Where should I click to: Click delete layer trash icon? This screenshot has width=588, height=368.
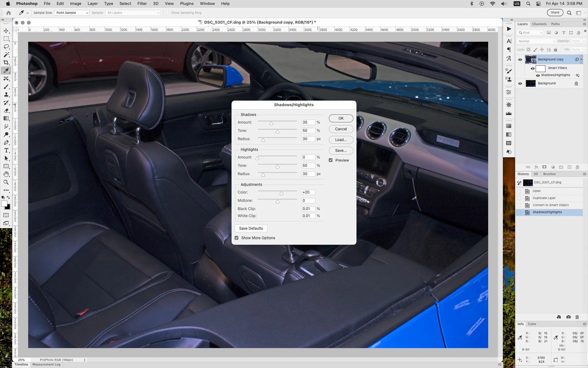coord(577,167)
